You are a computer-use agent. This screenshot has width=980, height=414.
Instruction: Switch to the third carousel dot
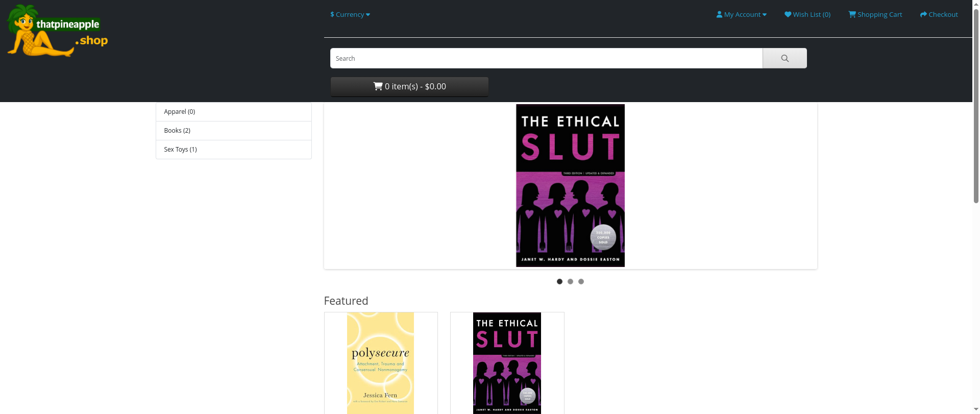[581, 281]
